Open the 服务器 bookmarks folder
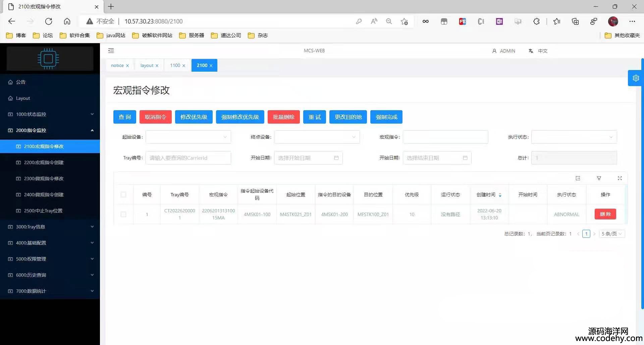644x345 pixels. point(192,36)
